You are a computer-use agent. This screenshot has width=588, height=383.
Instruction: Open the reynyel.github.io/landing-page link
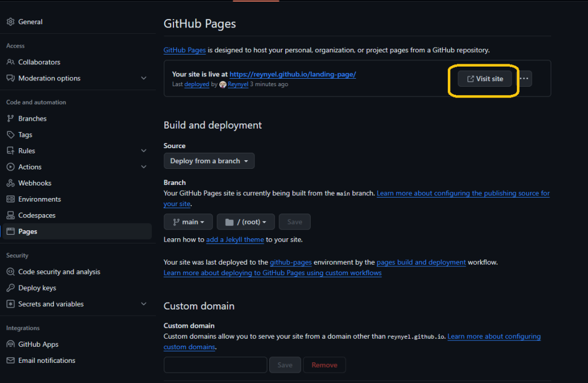coord(292,74)
